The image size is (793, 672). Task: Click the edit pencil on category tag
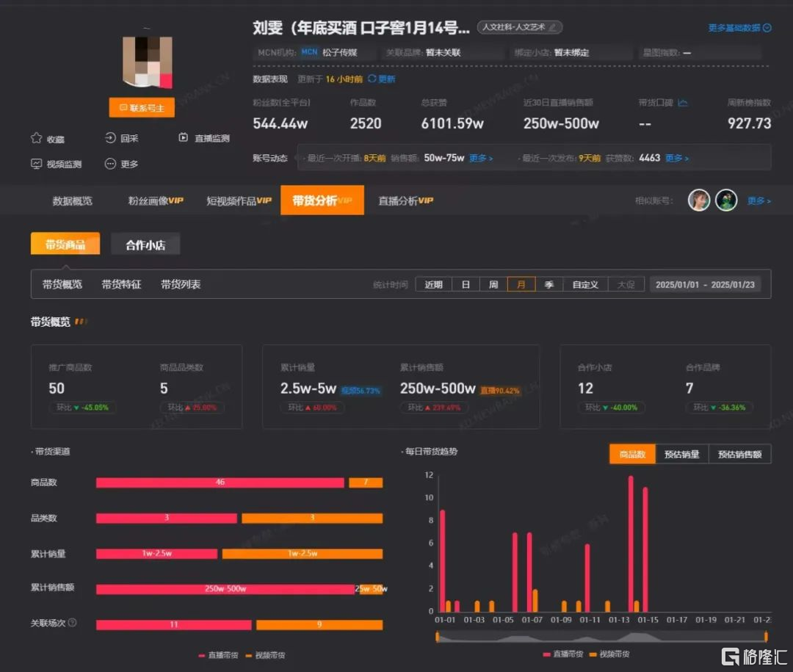point(553,27)
